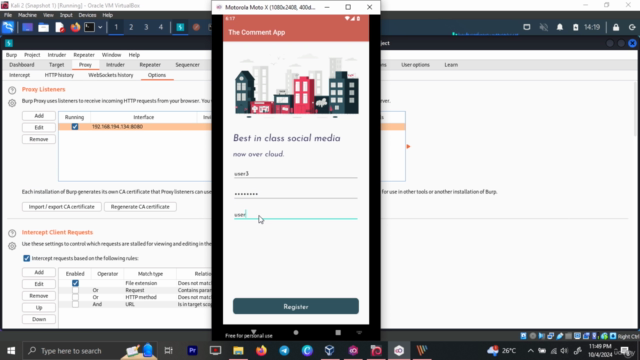The height and width of the screenshot is (360, 640).
Task: Move intercept rule Up
Action: pyautogui.click(x=39, y=307)
